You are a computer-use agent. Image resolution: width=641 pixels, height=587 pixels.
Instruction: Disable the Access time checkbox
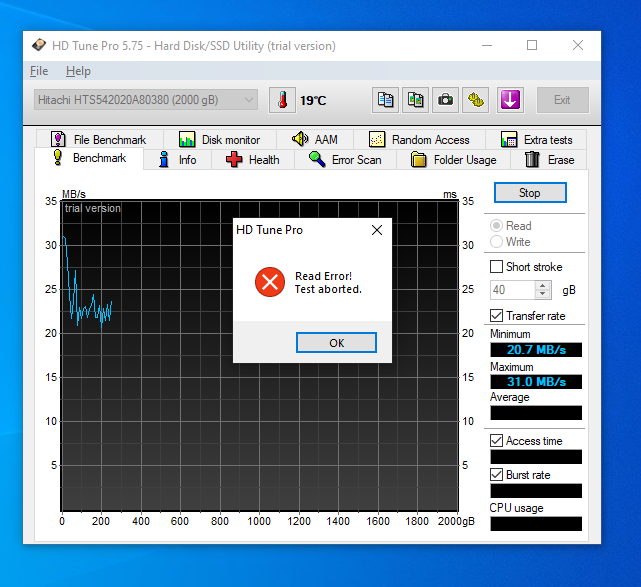[x=496, y=441]
